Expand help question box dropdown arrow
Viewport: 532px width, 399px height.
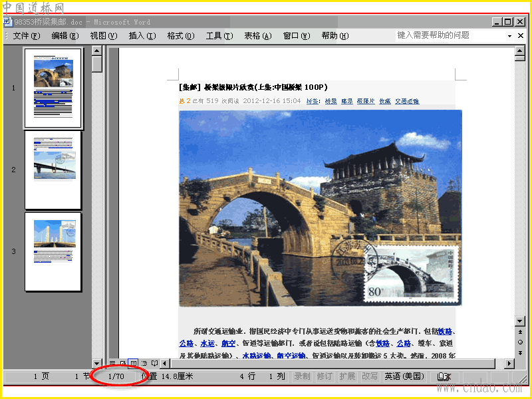point(509,36)
